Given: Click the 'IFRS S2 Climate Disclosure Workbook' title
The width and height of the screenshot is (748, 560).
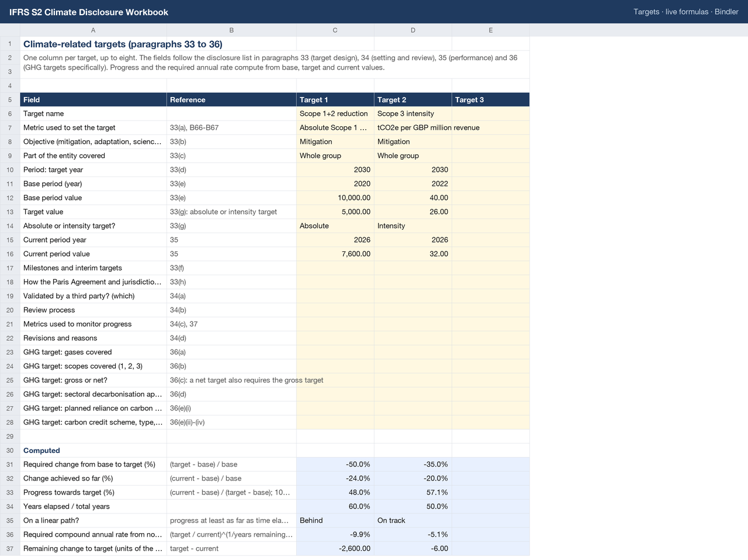Looking at the screenshot, I should (89, 12).
